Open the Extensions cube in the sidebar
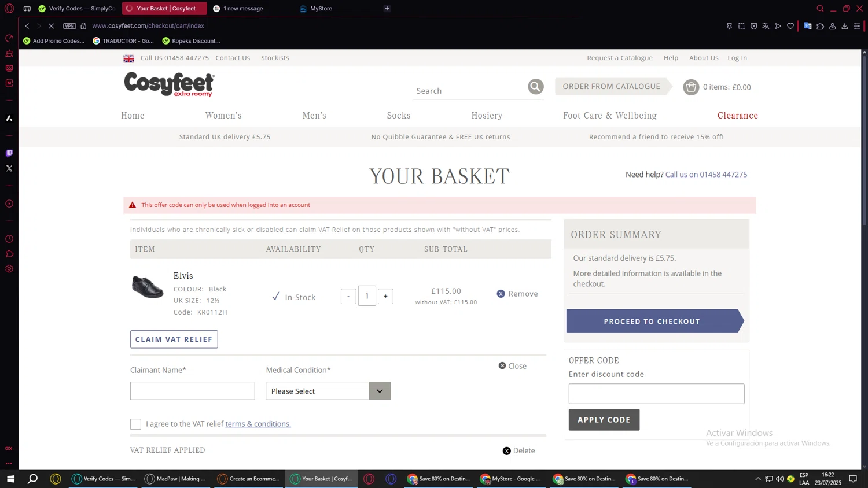This screenshot has height=488, width=868. [x=9, y=254]
